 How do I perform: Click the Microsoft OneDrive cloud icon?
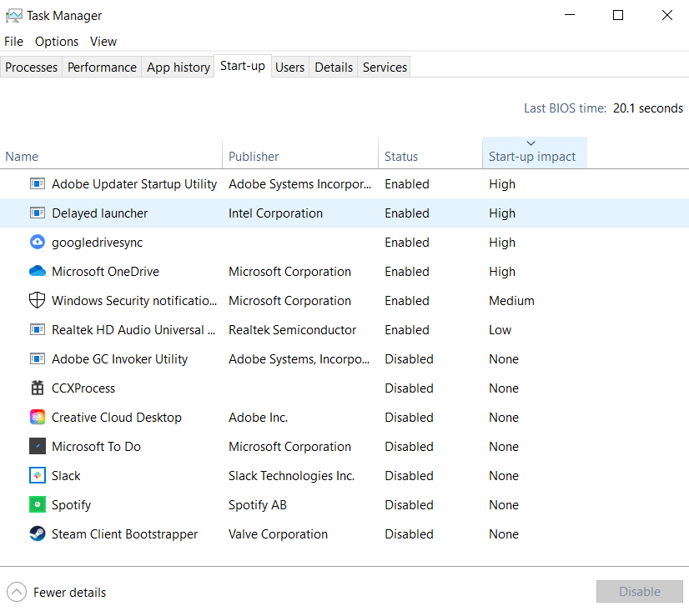(x=37, y=272)
